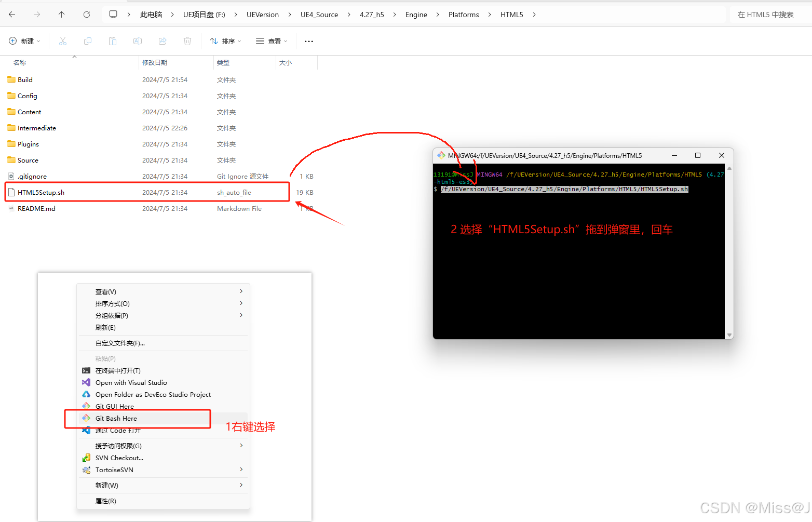The height and width of the screenshot is (522, 812).
Task: Click the README.md file icon
Action: pos(11,208)
